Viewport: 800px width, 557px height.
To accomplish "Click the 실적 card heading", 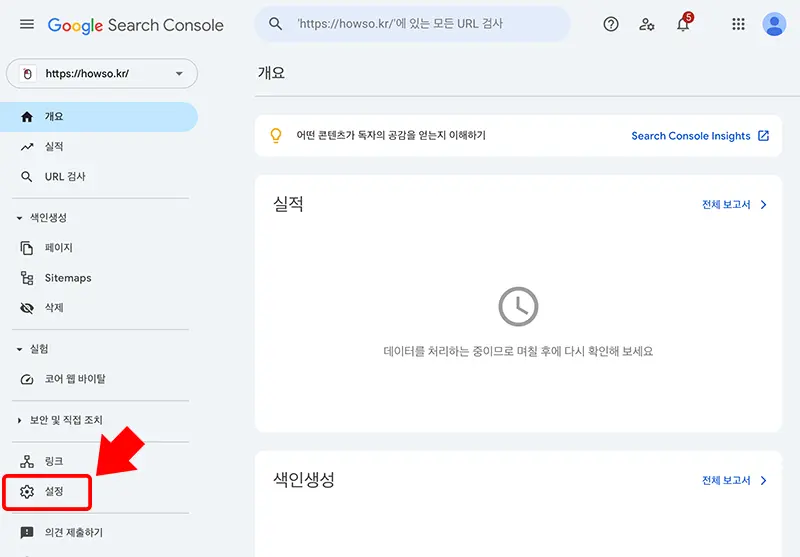I will 288,204.
